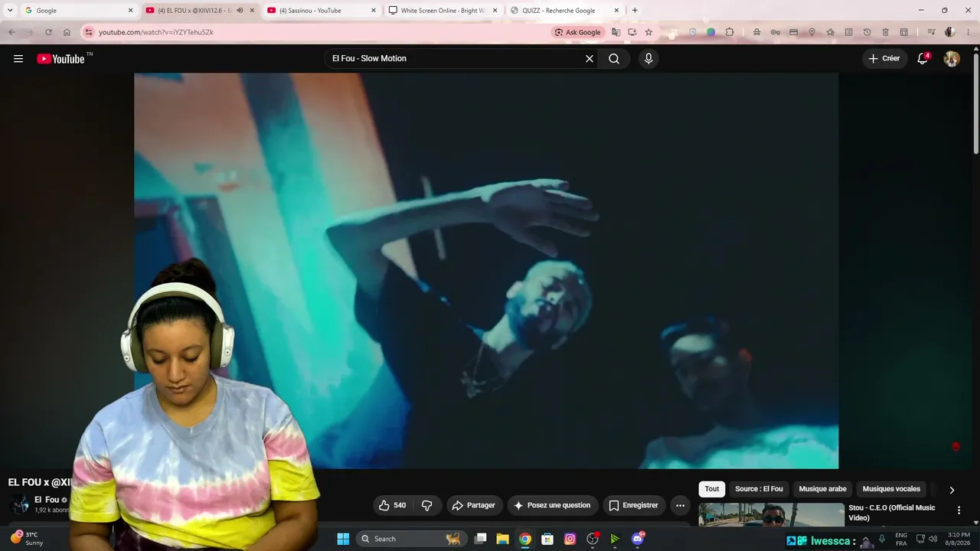
Task: Open the Créer menu
Action: click(x=885, y=59)
